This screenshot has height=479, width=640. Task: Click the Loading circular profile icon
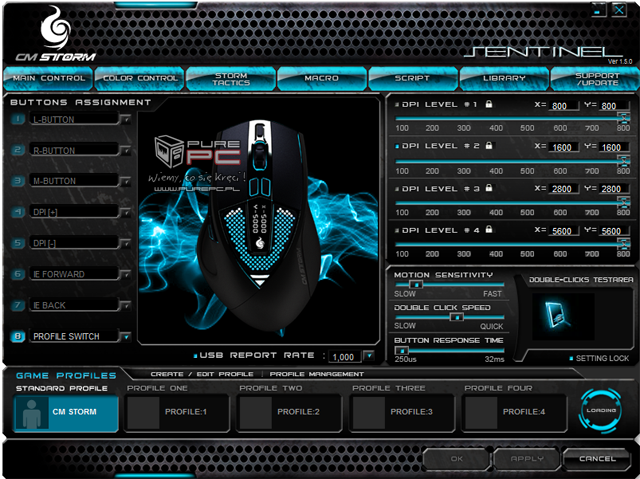pos(600,410)
